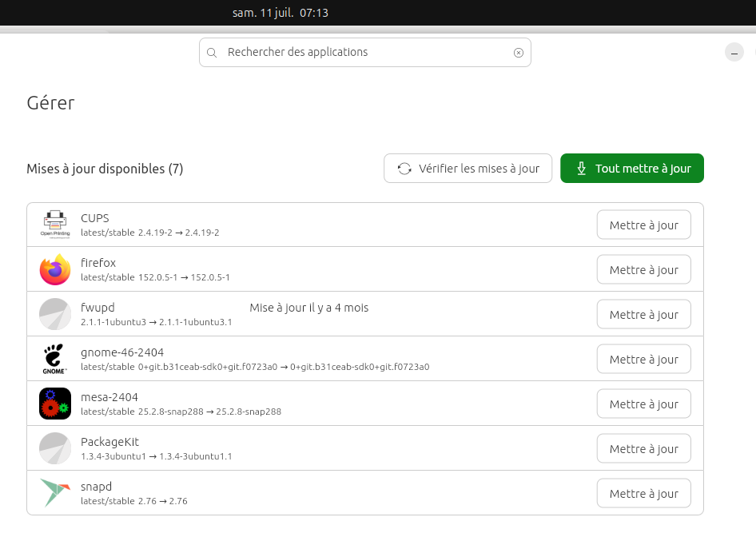Click the CUPS Open Printing icon
The width and height of the screenshot is (756, 533).
[x=55, y=225]
